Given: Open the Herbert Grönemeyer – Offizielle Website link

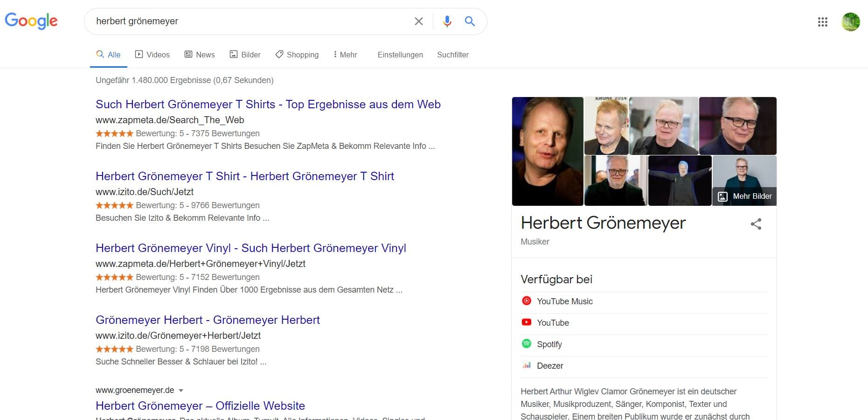Looking at the screenshot, I should point(200,406).
